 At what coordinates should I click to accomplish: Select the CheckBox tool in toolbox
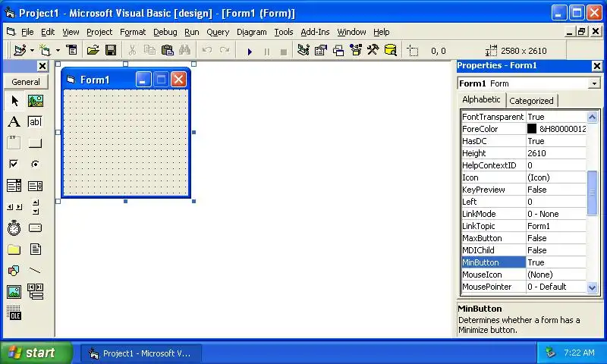pyautogui.click(x=14, y=164)
